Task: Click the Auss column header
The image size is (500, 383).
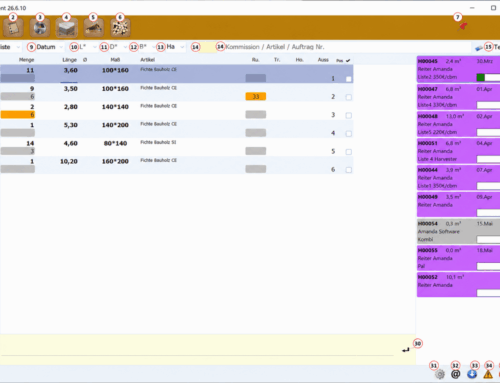Action: tap(323, 60)
